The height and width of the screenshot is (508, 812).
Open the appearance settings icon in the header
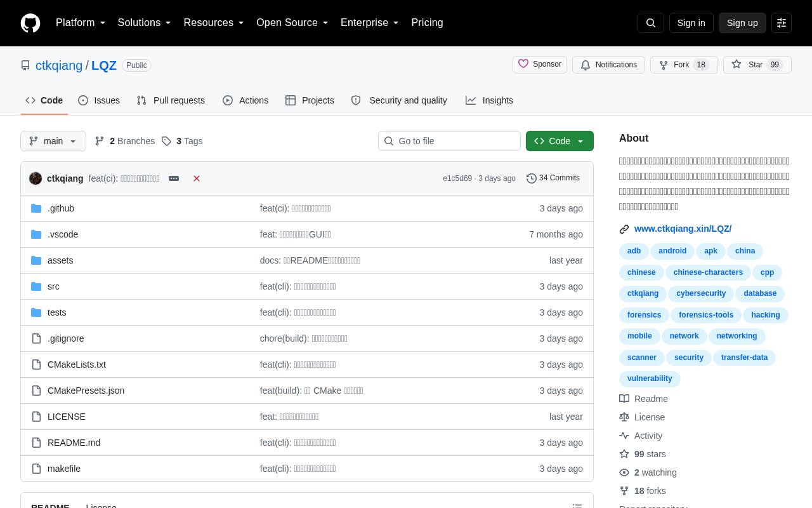point(782,23)
